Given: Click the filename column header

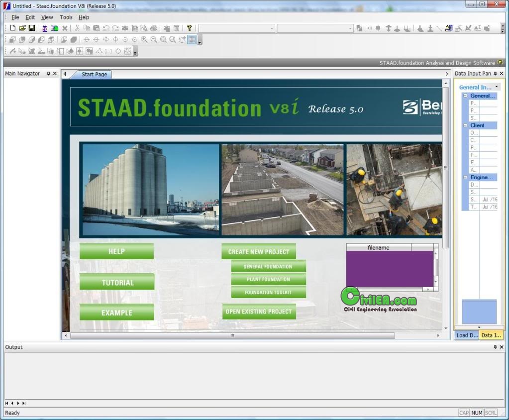Looking at the screenshot, I should tap(379, 248).
